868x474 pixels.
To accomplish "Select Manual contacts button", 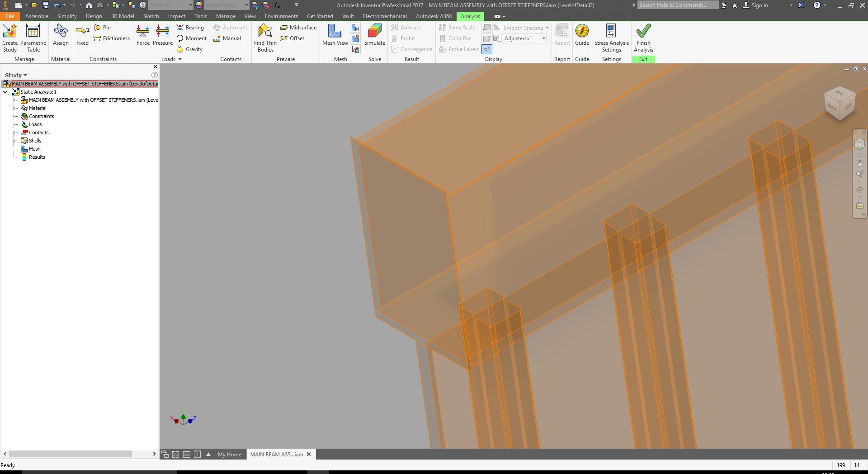I will [x=227, y=38].
